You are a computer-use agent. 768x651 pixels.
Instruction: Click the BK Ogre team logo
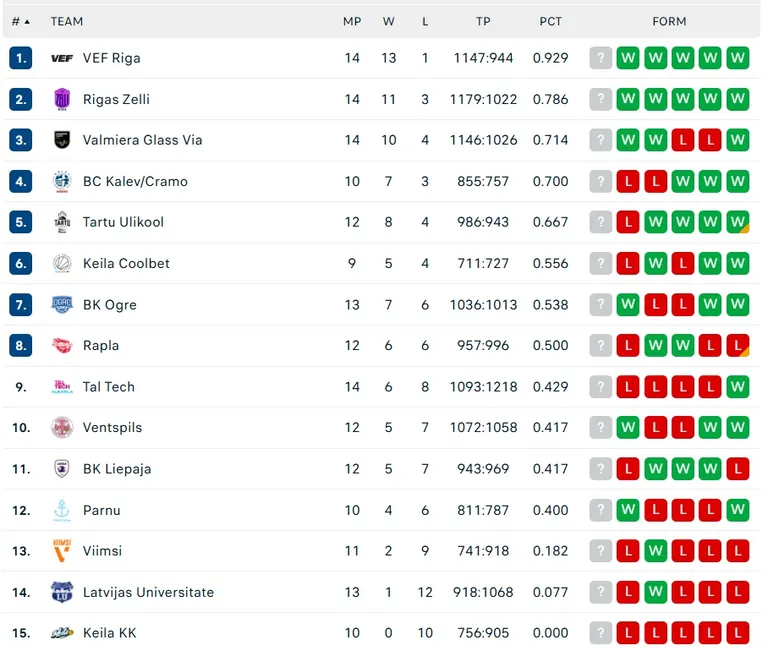tap(62, 304)
